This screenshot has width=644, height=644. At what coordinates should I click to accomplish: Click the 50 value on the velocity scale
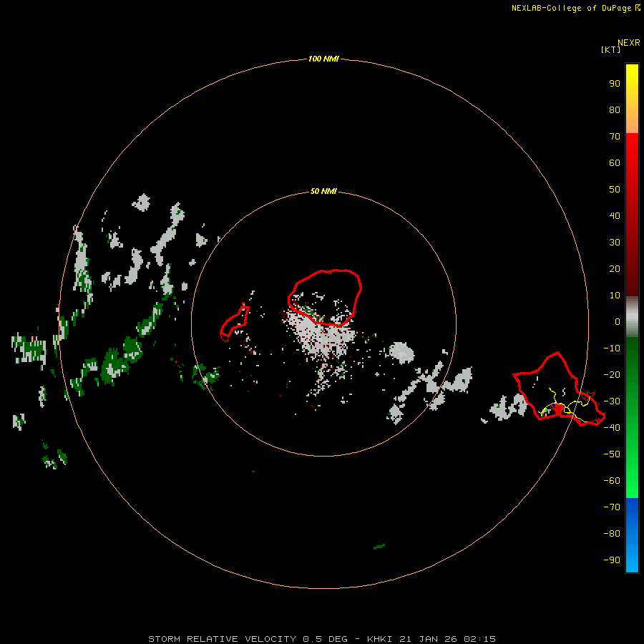[615, 190]
